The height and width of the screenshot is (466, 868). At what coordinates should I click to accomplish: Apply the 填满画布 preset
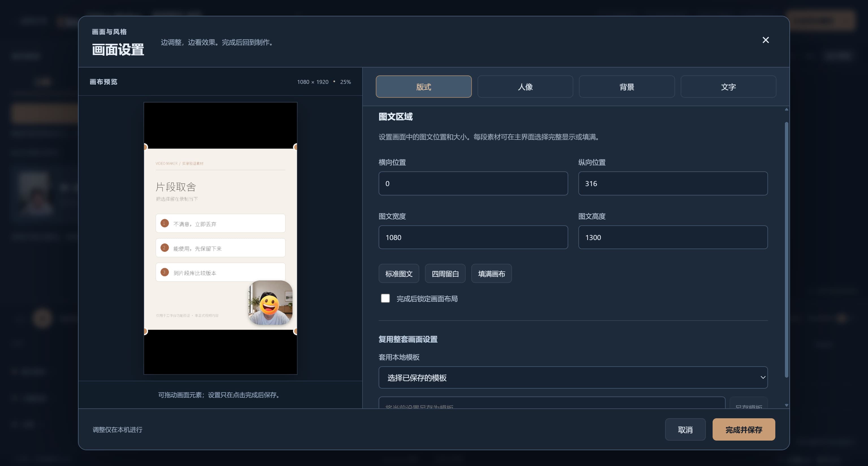(x=491, y=274)
